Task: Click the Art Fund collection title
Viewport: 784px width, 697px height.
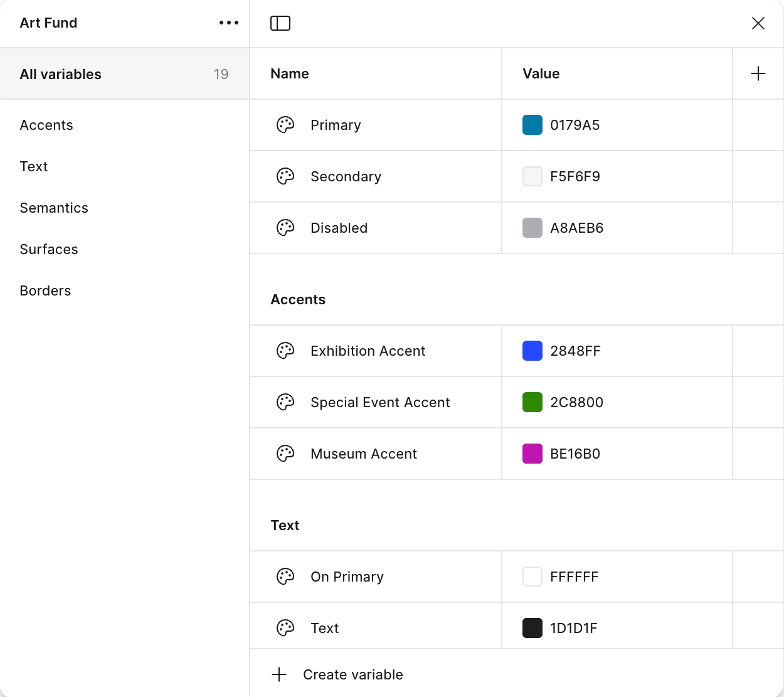Action: click(x=48, y=23)
